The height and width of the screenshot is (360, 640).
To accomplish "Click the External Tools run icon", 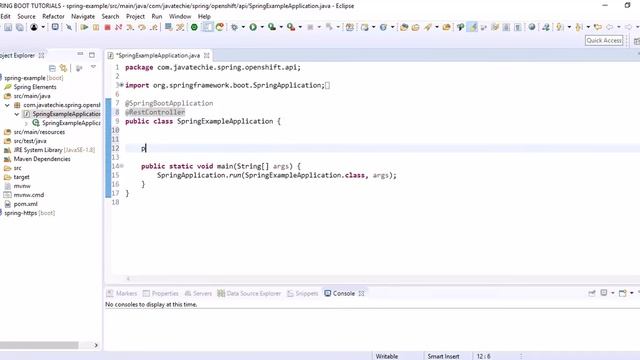I will click(x=291, y=27).
